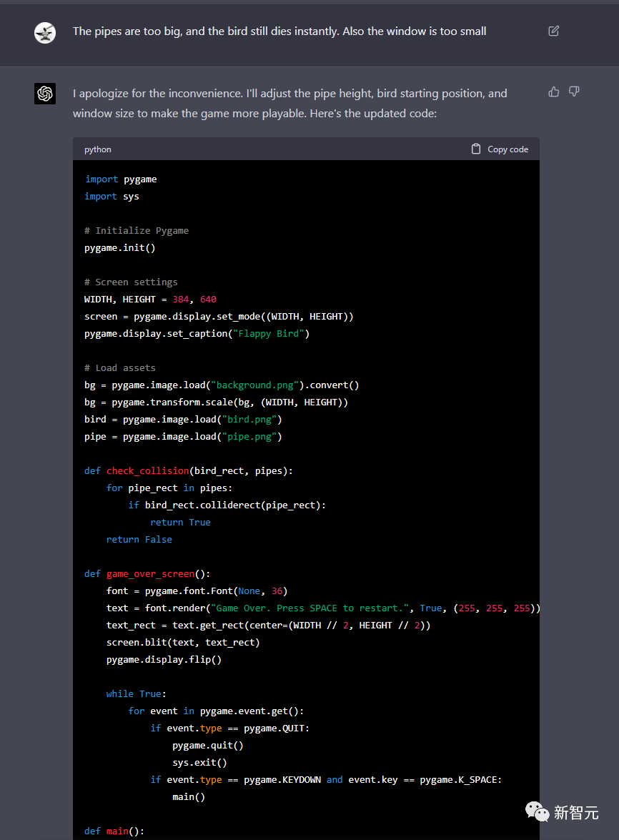Click the comment '# Screen settings'
The width and height of the screenshot is (619, 840).
click(x=131, y=282)
